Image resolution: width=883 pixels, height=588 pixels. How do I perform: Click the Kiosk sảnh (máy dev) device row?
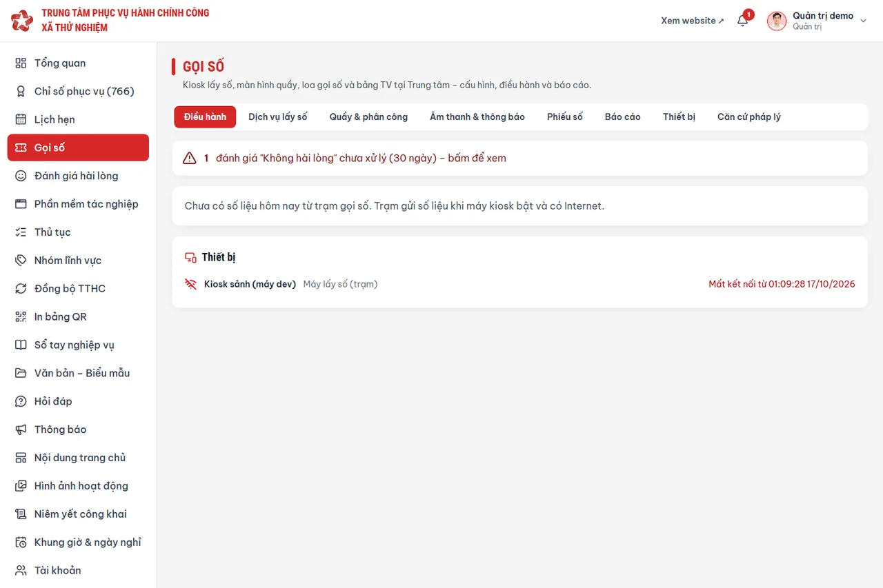pyautogui.click(x=519, y=284)
